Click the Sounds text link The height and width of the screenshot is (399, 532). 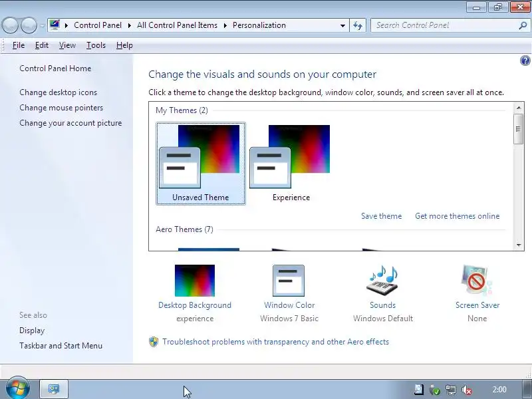(x=383, y=305)
